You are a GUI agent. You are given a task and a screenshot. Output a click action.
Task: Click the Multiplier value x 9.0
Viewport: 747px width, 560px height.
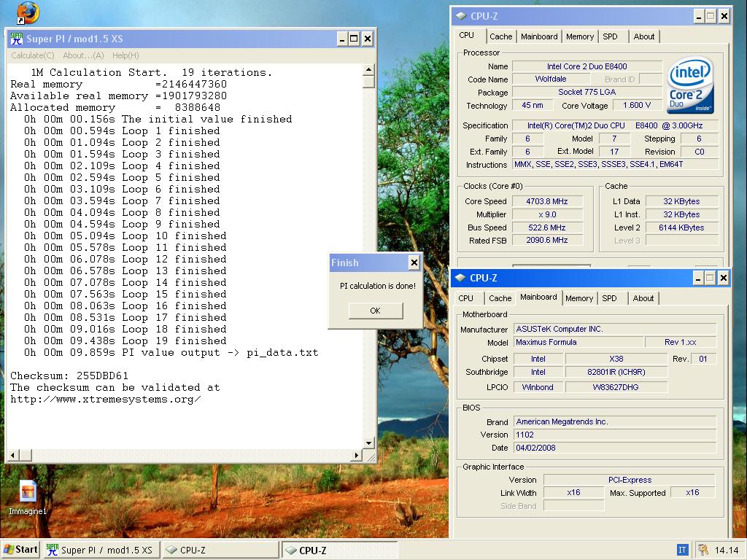tap(547, 215)
